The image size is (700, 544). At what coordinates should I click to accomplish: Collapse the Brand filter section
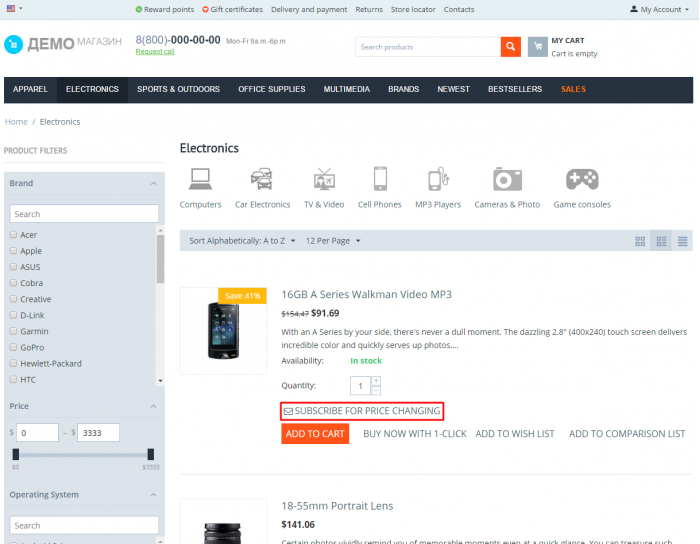(x=153, y=183)
